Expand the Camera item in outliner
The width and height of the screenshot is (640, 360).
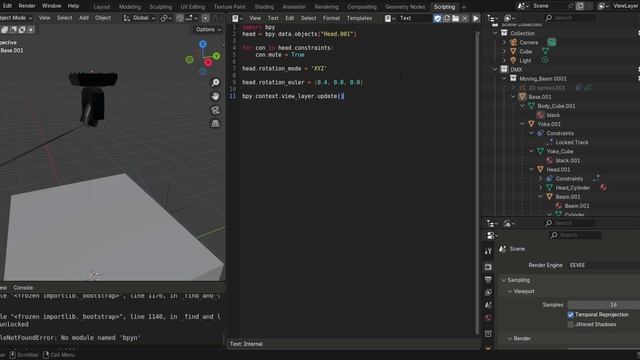point(504,42)
